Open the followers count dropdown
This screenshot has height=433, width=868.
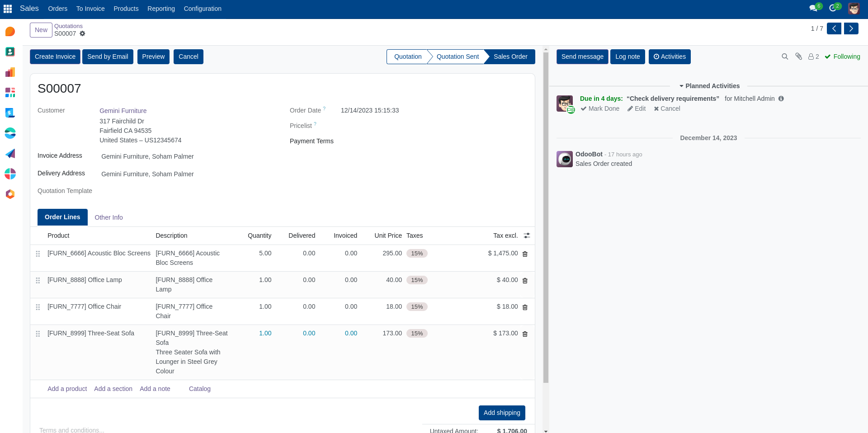pos(814,56)
